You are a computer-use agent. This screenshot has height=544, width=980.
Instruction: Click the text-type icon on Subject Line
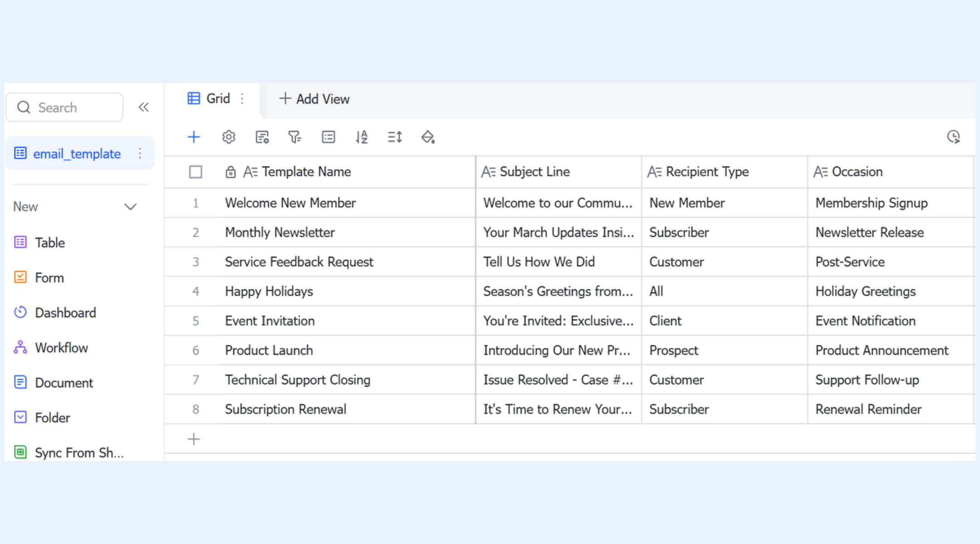[x=489, y=172]
